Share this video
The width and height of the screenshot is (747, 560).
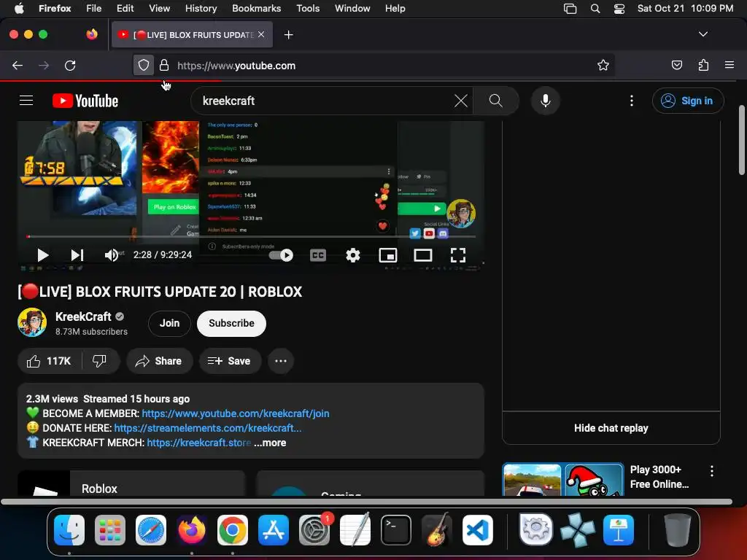[159, 361]
